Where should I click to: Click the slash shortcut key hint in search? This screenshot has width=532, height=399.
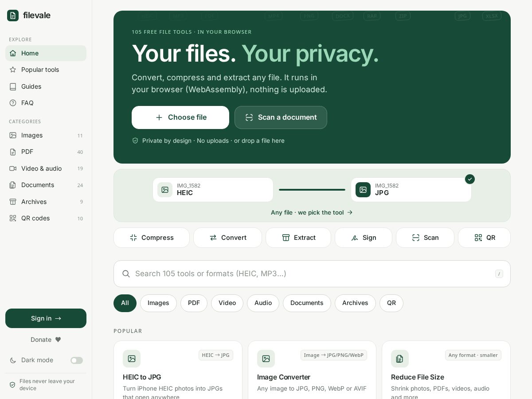(499, 274)
